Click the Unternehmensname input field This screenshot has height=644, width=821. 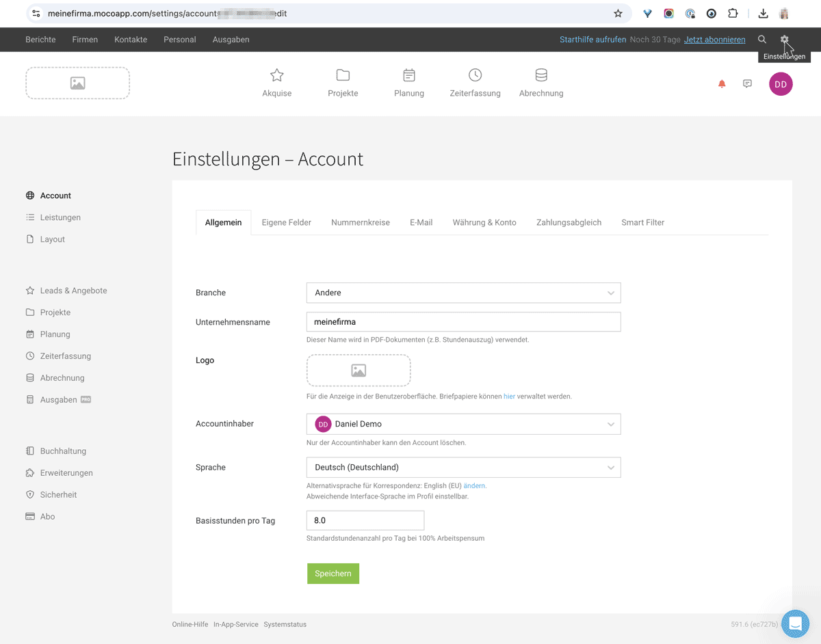[463, 322]
